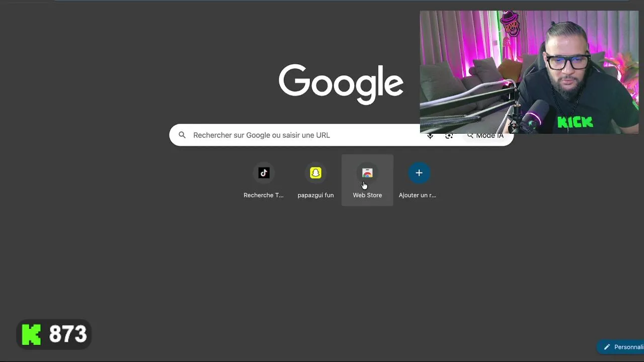Click the magnifier icon in search box

pos(182,135)
